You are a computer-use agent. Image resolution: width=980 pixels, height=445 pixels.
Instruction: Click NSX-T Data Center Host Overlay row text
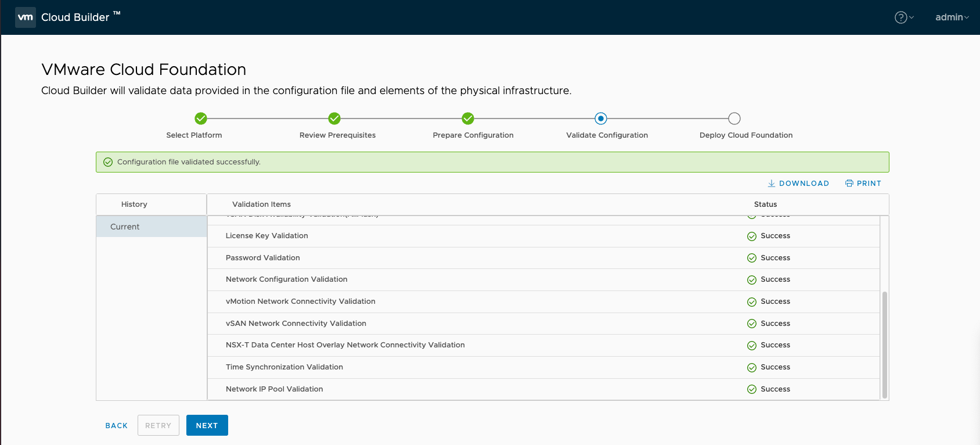pos(345,345)
